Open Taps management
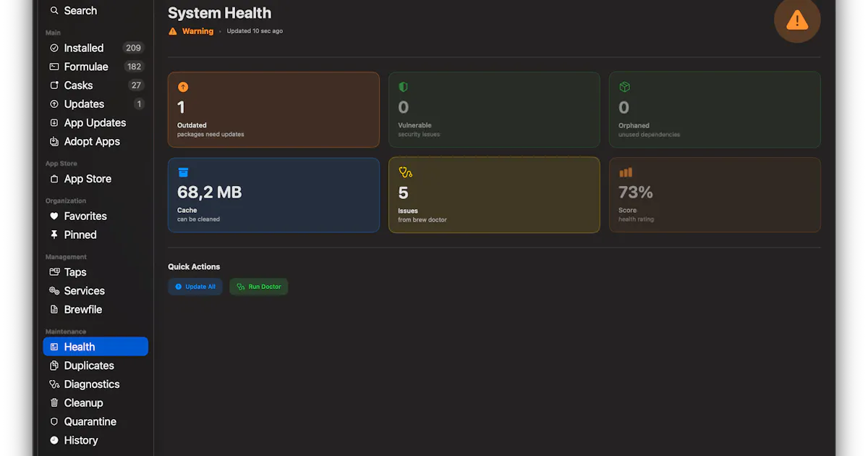868x456 pixels. 95,272
